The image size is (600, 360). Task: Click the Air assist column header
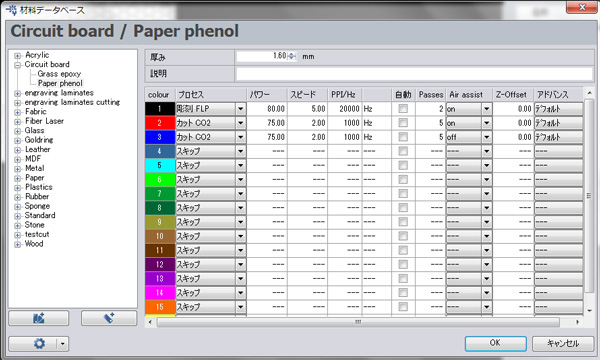click(469, 94)
